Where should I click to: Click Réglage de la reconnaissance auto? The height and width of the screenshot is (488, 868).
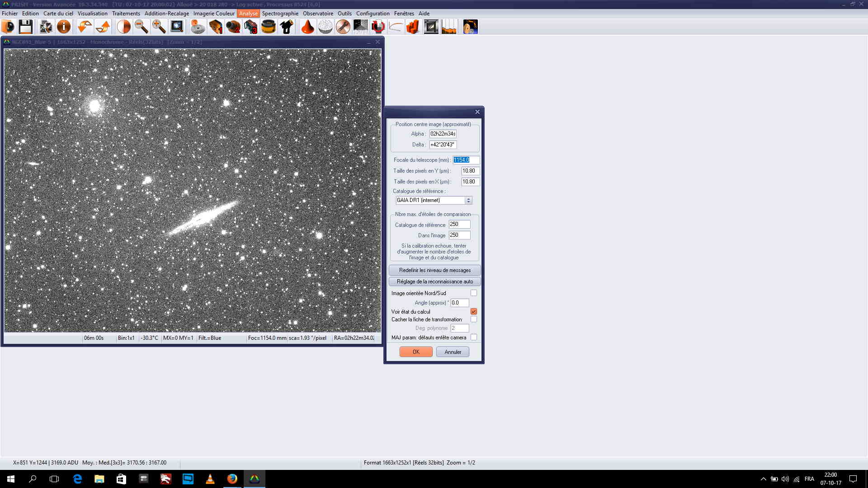click(434, 282)
